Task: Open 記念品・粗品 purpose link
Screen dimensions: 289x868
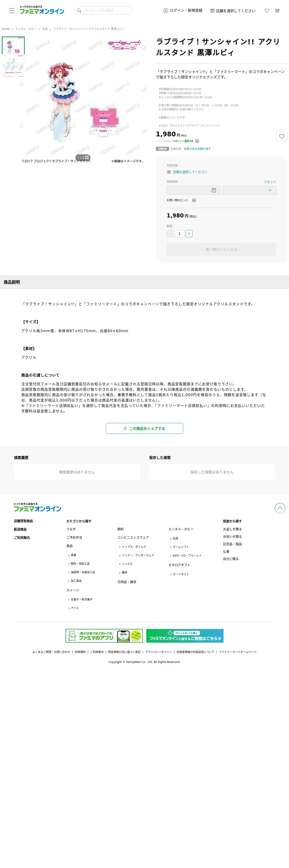Action: pyautogui.click(x=233, y=544)
